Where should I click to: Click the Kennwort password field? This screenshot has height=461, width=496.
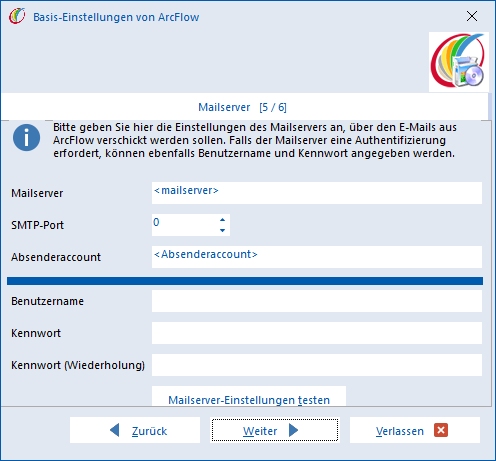[x=317, y=333]
